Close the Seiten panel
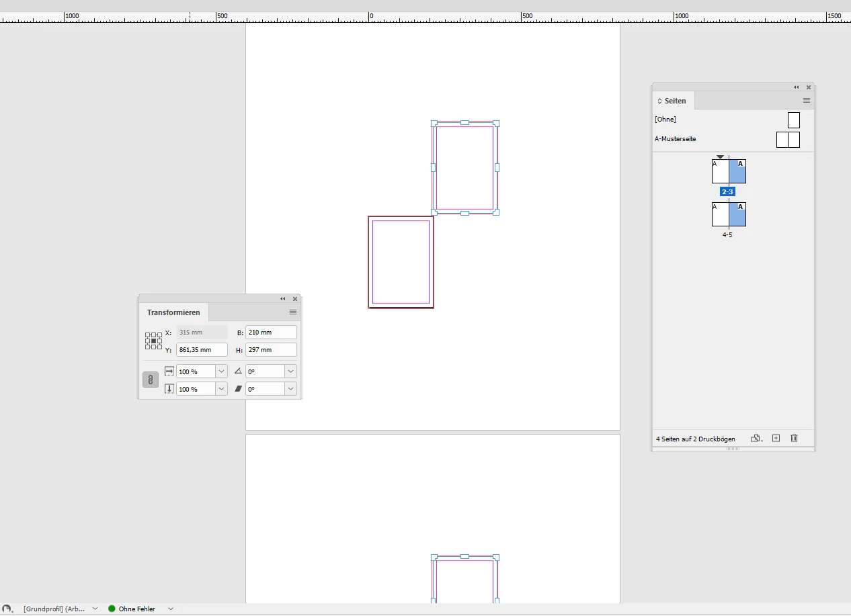Image resolution: width=851 pixels, height=616 pixels. pyautogui.click(x=808, y=87)
